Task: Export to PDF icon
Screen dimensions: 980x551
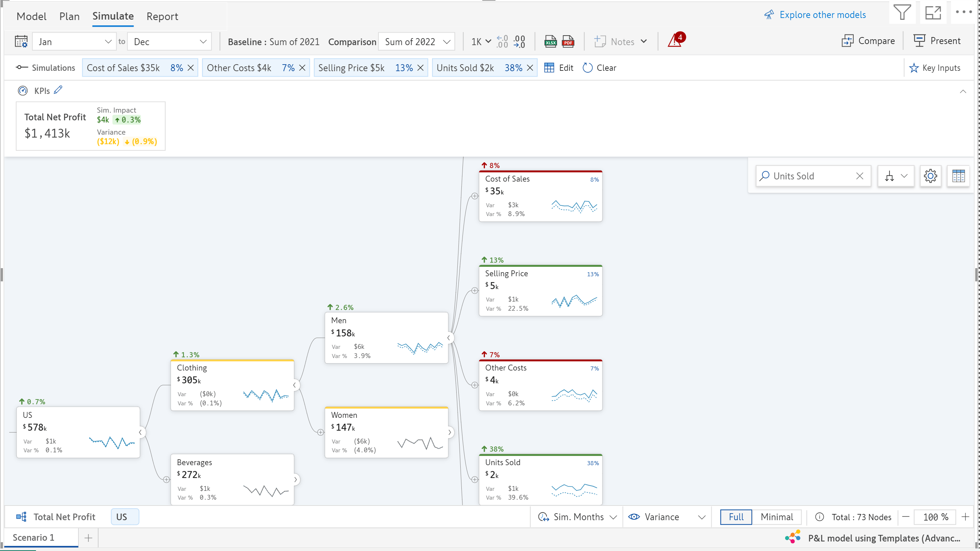Action: coord(567,41)
